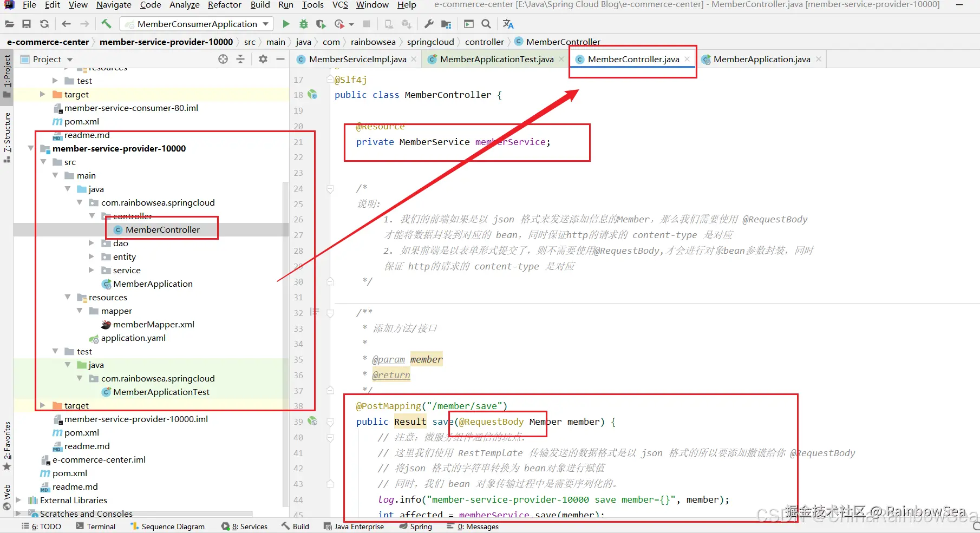This screenshot has height=533, width=980.
Task: Open the 6: TODO tool window
Action: coord(41,527)
